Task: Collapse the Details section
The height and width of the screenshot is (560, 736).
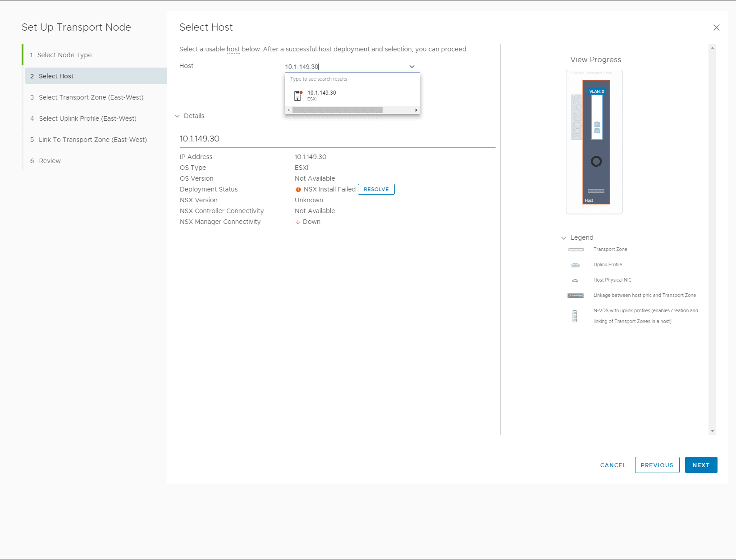Action: (x=177, y=116)
